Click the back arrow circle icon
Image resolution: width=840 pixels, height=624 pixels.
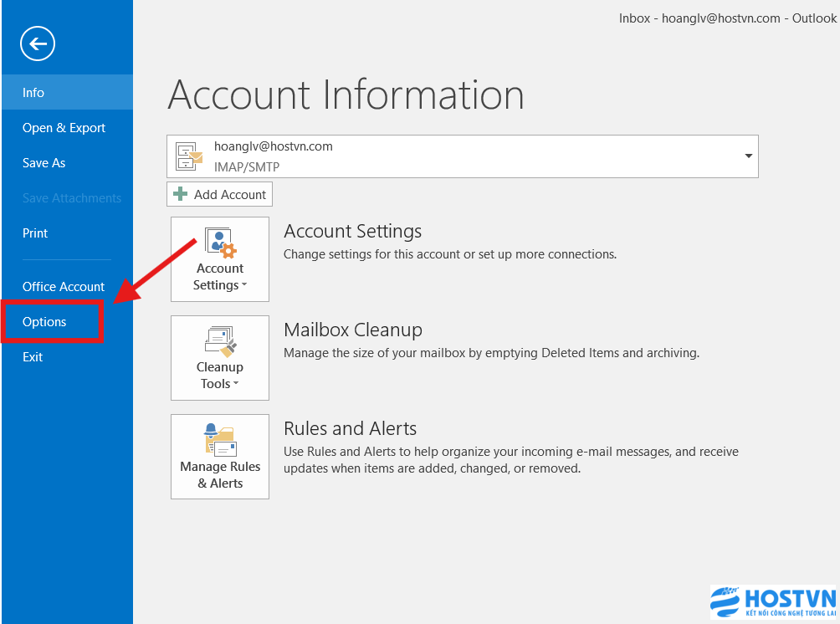38,43
